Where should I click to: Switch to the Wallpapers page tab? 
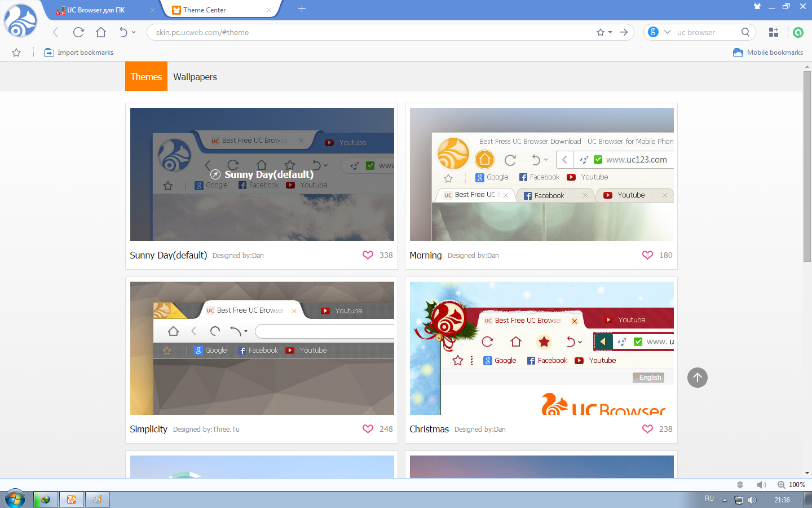tap(195, 77)
